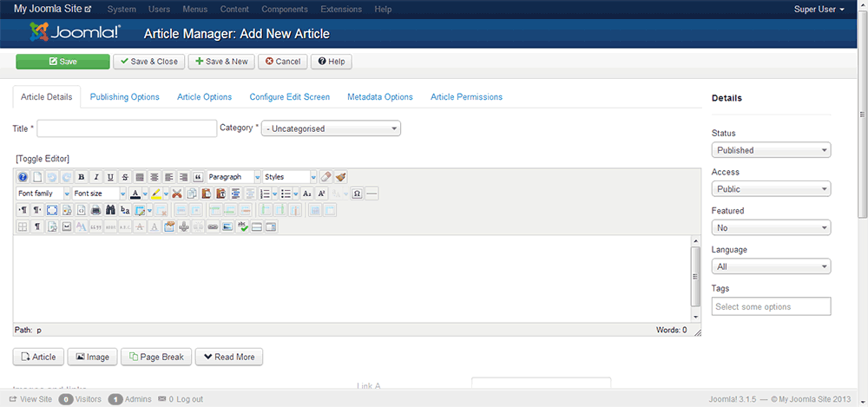Viewport: 868px width, 407px height.
Task: Toggle bold formatting
Action: tap(82, 177)
